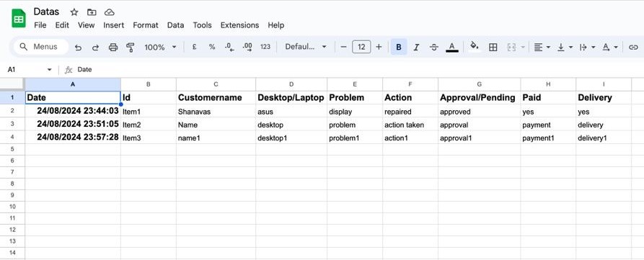
Task: Select cell containing Shanavas
Action: [216, 111]
